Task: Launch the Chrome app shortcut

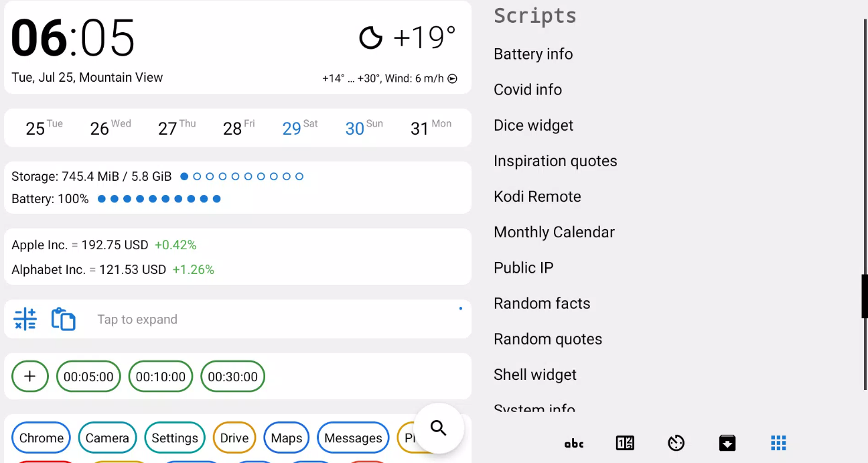Action: (x=41, y=438)
